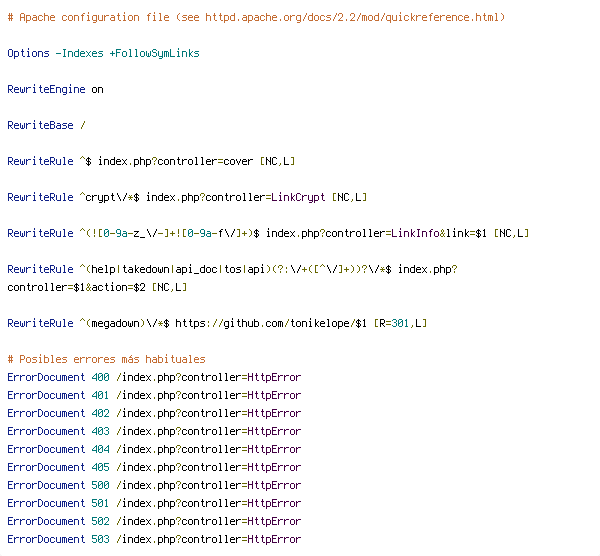Viewport: 600px width, 556px height.
Task: Click the LinkCrypt controller name
Action: [x=298, y=197]
